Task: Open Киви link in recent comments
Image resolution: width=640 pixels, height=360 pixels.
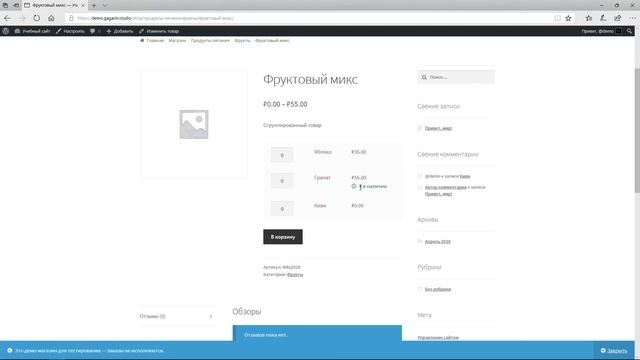Action: (x=465, y=176)
